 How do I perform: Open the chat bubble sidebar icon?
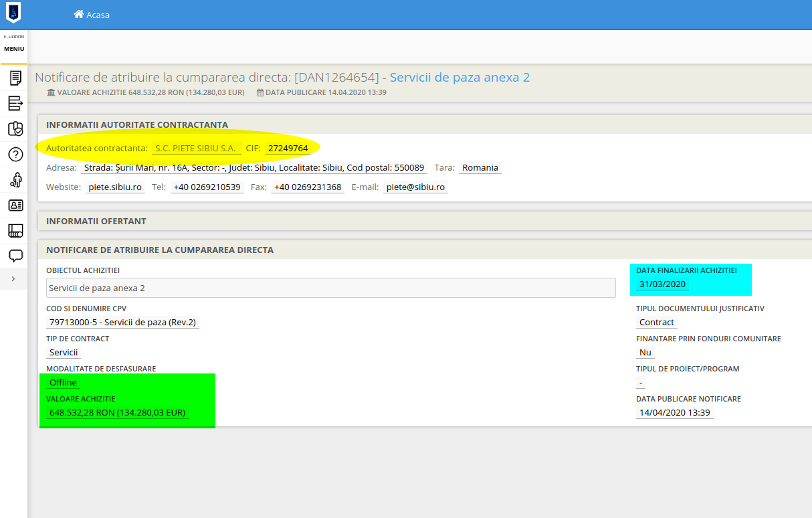(15, 256)
